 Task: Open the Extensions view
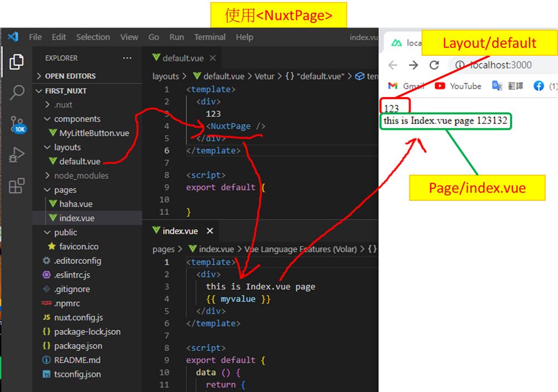(17, 186)
